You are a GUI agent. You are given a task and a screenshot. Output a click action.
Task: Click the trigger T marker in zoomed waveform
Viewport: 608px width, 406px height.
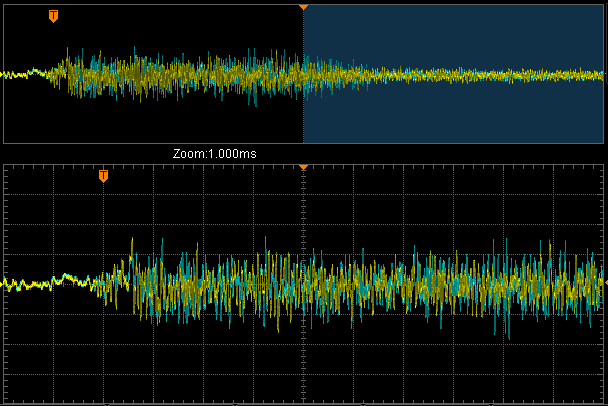click(103, 176)
